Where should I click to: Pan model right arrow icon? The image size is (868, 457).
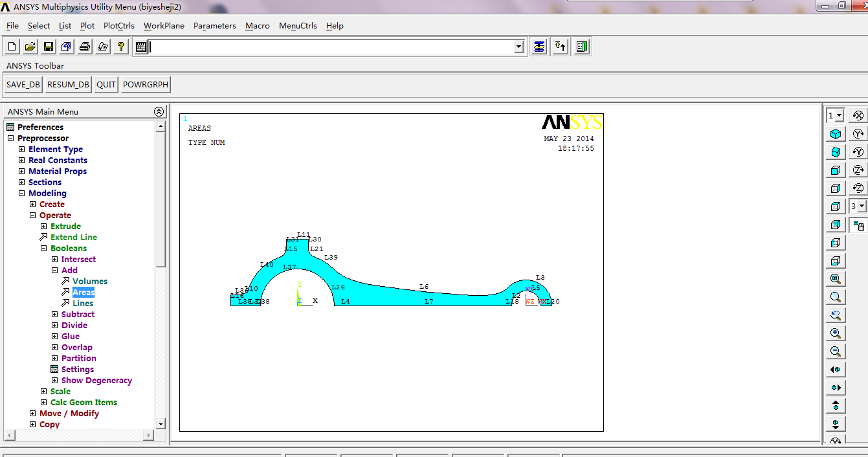[x=836, y=388]
